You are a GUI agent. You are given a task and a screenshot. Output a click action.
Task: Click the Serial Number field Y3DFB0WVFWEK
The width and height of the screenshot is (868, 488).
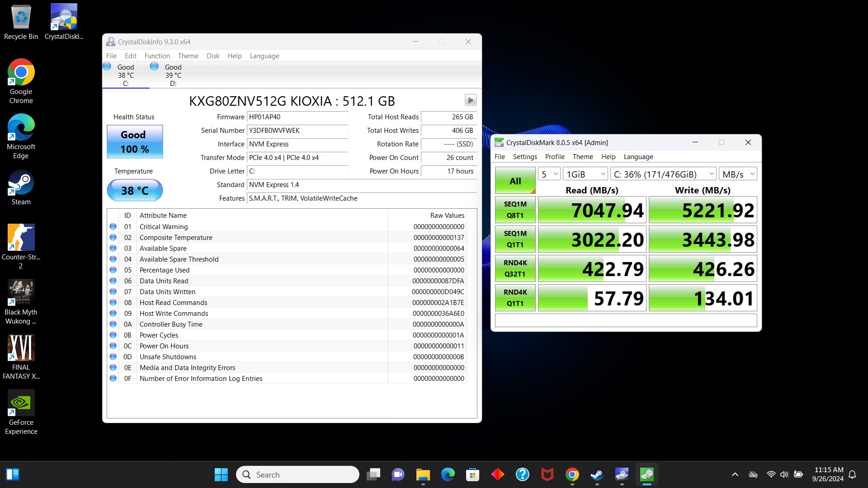[297, 131]
